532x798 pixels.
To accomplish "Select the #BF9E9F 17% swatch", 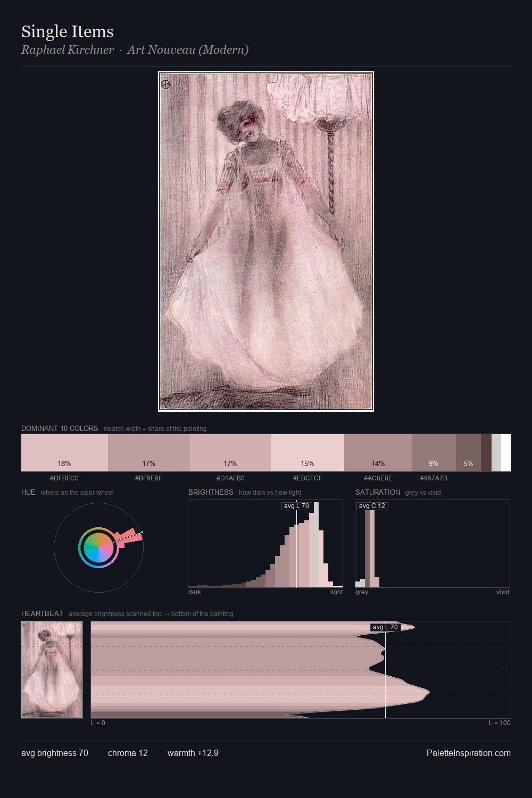I will [x=149, y=453].
